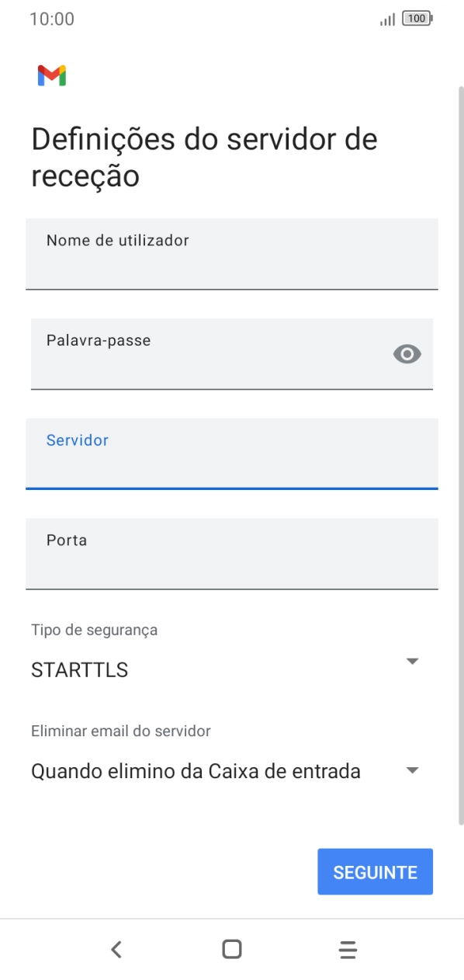Open the recent apps navigation icon
464x980 pixels.
coord(348,948)
